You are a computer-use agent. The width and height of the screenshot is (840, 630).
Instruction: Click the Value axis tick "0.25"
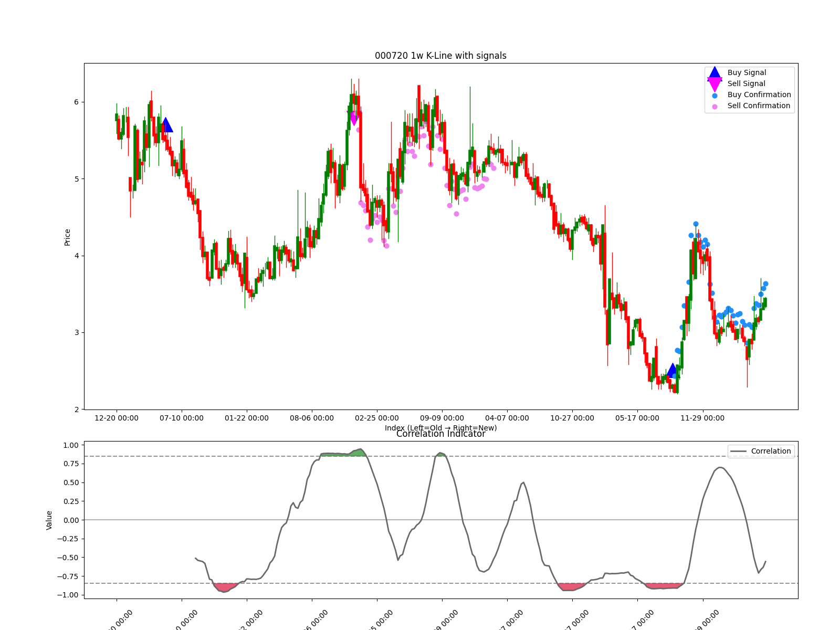pyautogui.click(x=71, y=501)
